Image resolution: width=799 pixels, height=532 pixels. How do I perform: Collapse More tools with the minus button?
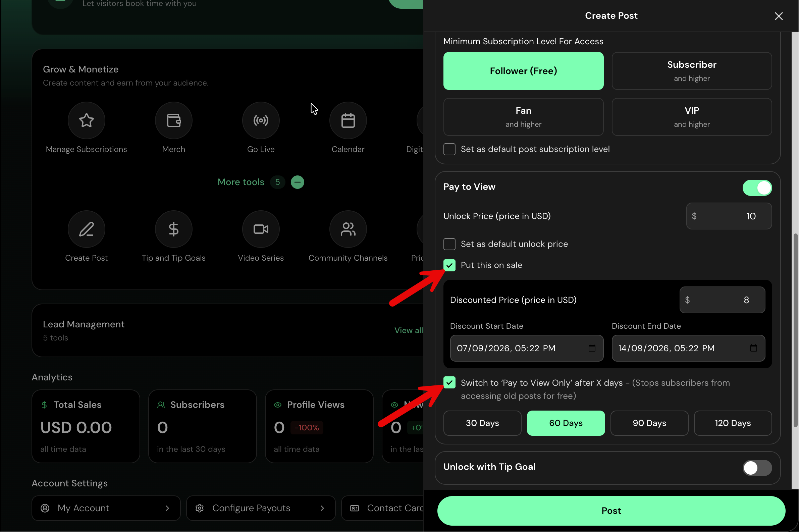click(x=297, y=182)
